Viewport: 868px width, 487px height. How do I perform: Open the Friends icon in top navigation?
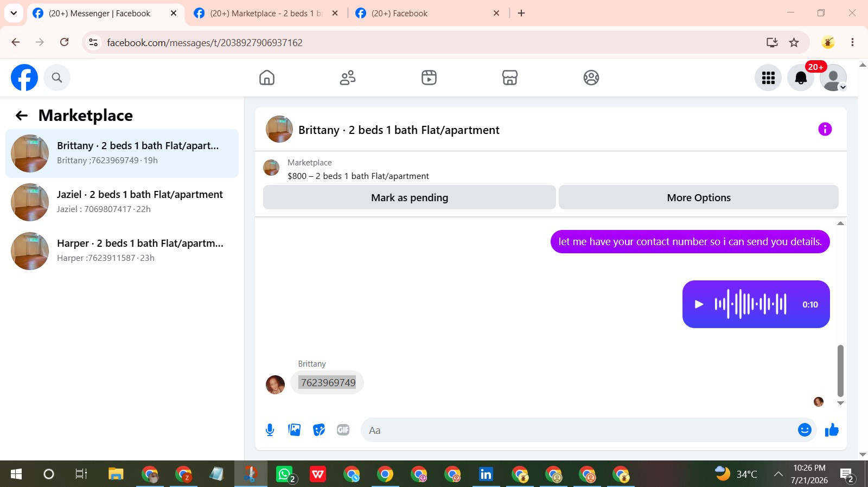(x=348, y=78)
